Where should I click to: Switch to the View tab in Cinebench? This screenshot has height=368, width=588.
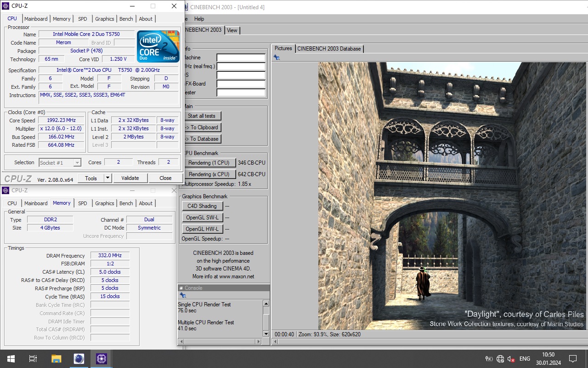click(x=232, y=30)
